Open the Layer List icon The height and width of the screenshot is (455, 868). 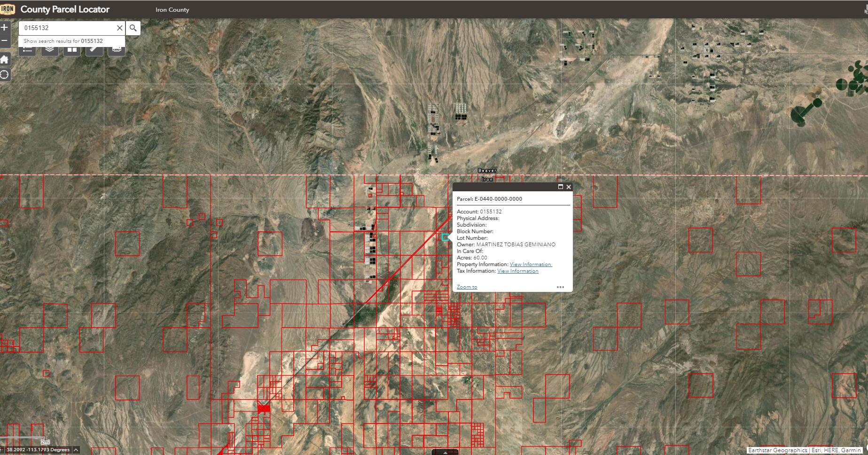(x=49, y=50)
